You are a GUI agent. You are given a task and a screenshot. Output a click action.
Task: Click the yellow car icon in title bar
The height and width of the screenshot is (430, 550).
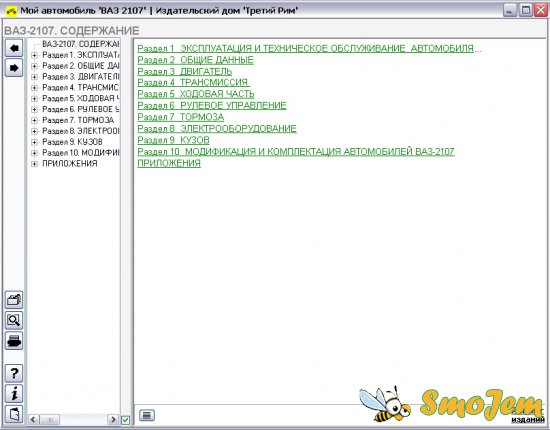click(x=12, y=11)
